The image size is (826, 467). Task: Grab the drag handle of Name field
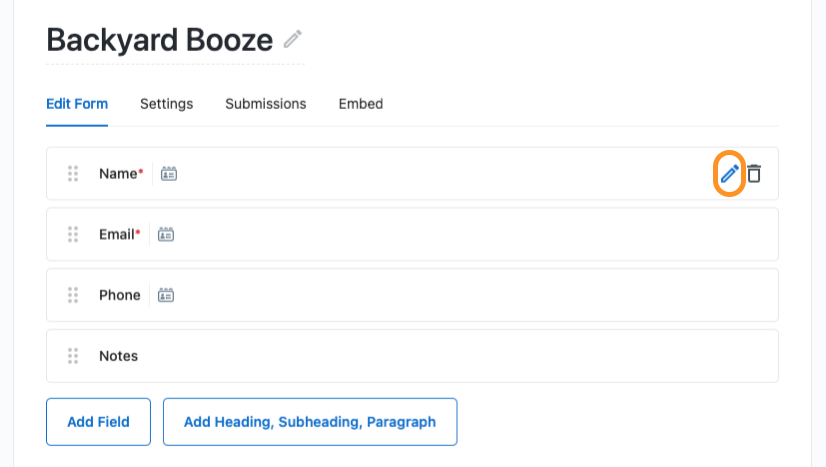click(x=73, y=174)
